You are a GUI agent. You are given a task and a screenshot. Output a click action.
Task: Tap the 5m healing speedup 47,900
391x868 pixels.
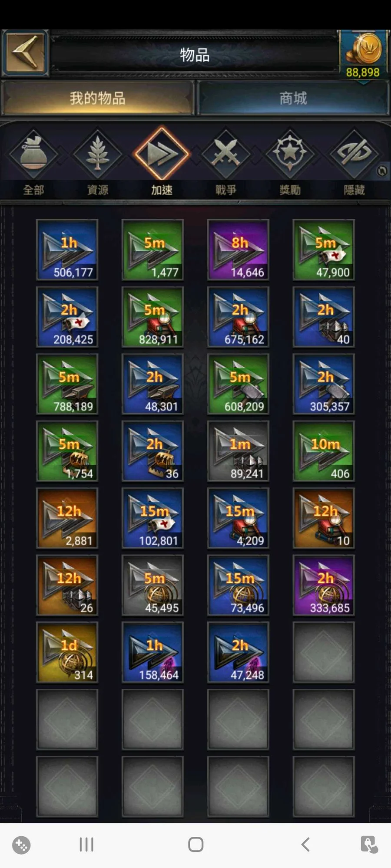[324, 250]
